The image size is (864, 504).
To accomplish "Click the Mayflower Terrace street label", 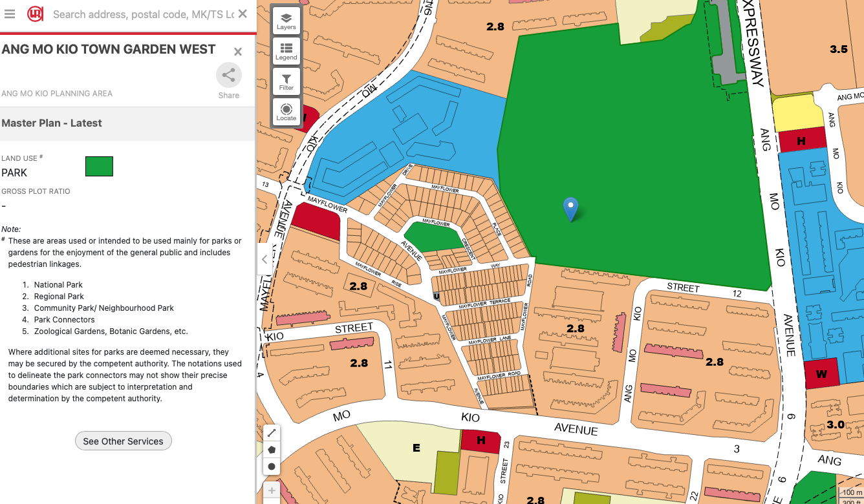I will tap(484, 304).
